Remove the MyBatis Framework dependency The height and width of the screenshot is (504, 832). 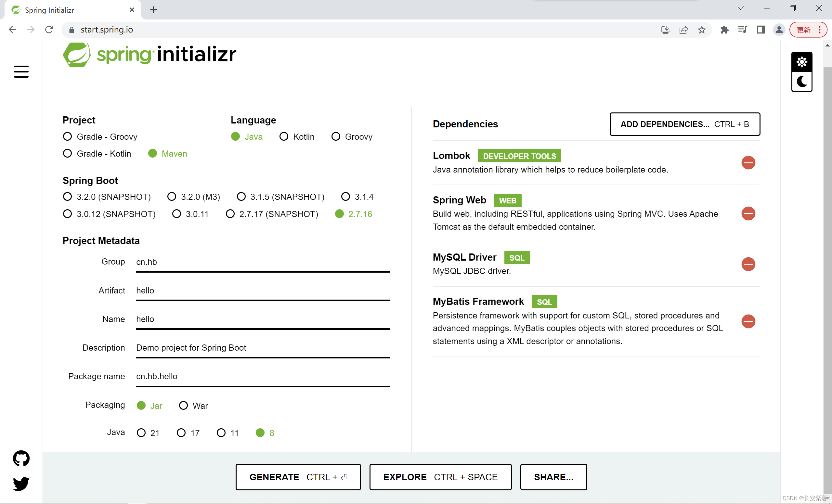coord(748,321)
